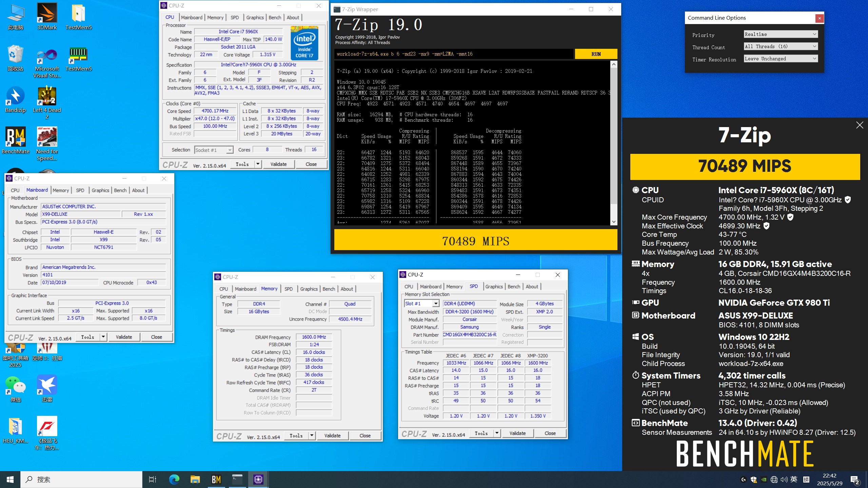Screen dimensions: 868x488
Task: Open File Explorer from the taskbar
Action: pos(195,479)
